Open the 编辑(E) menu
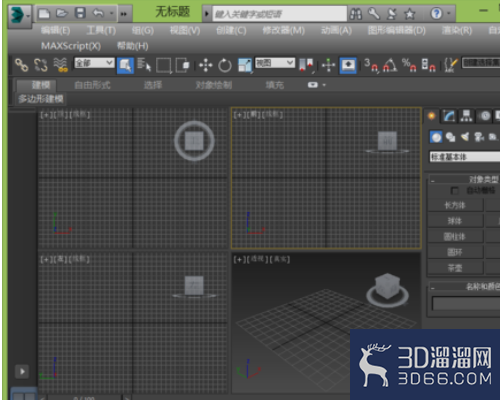 click(55, 31)
